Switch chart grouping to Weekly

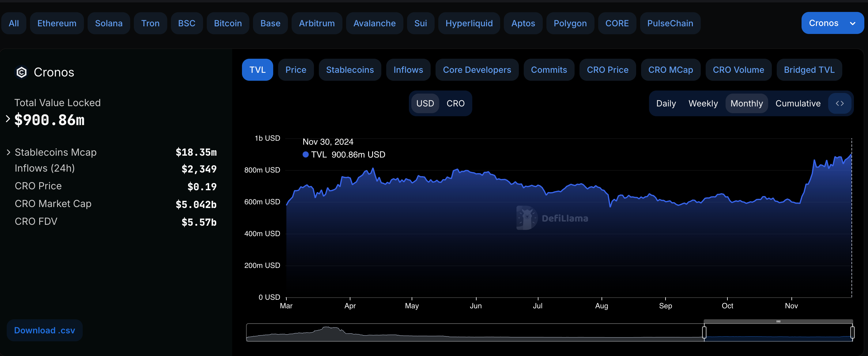pos(703,103)
